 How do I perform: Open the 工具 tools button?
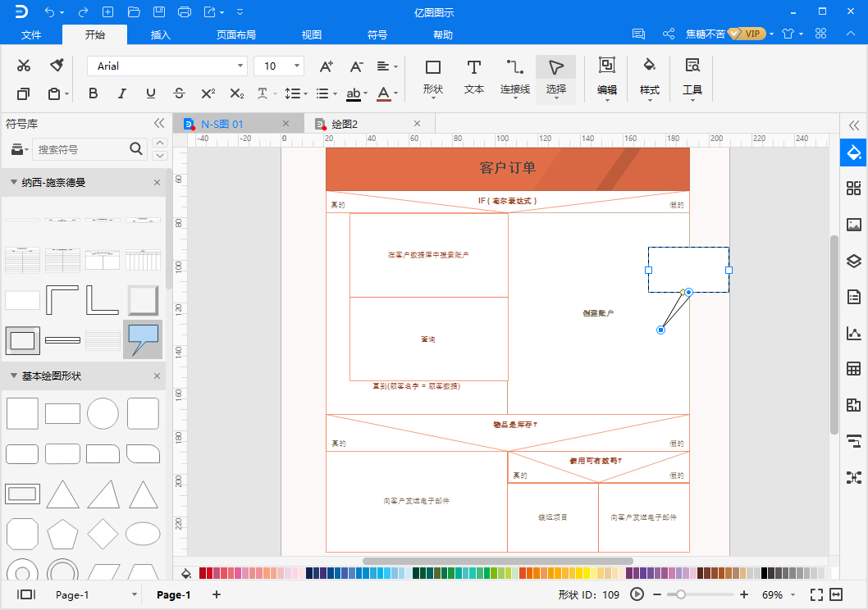tap(692, 78)
